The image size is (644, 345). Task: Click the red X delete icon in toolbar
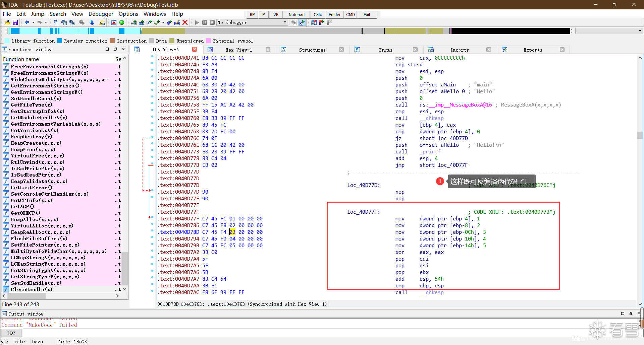(185, 22)
